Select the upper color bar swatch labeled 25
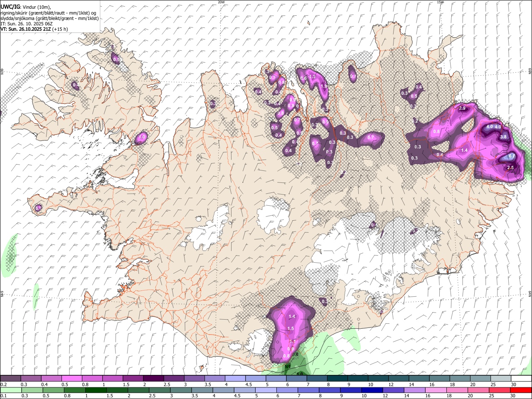The image size is (532, 399). pos(500,378)
